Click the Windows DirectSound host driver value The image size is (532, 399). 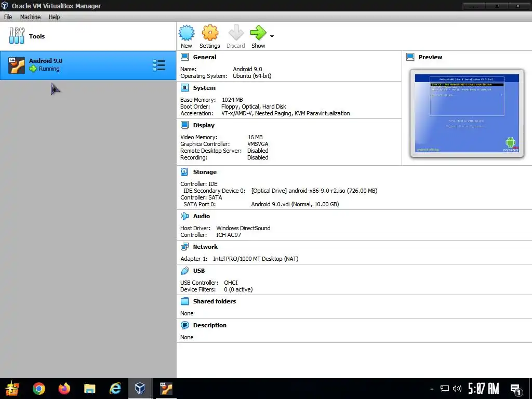[243, 228]
